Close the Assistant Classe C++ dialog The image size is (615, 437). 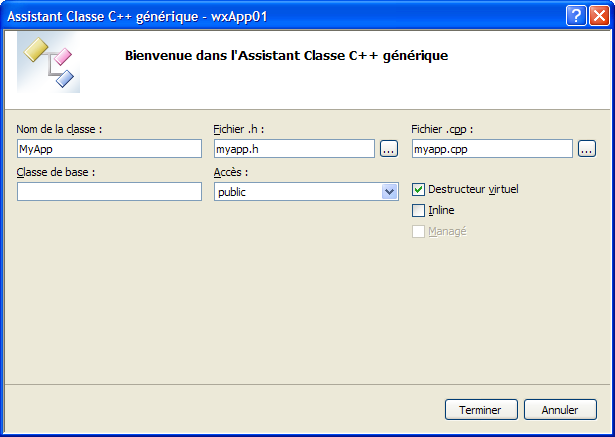click(598, 16)
